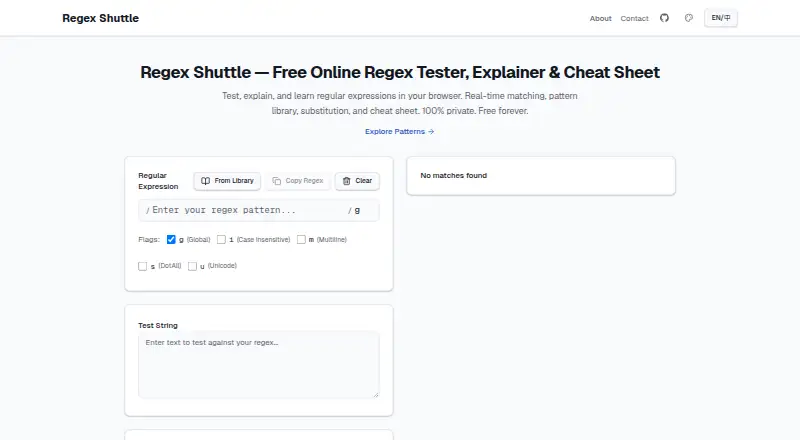The width and height of the screenshot is (800, 440).
Task: Enable the m (Multiline) flag
Action: (x=301, y=239)
